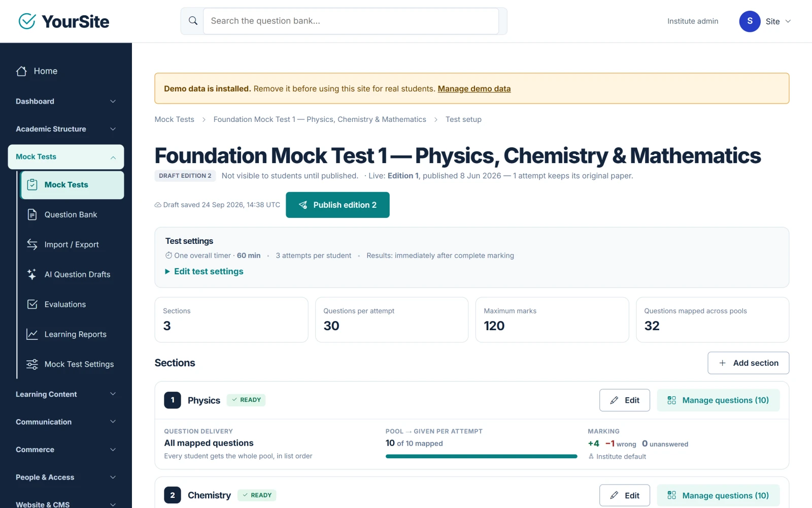The width and height of the screenshot is (812, 508).
Task: Click the Learning Reports chart icon
Action: pyautogui.click(x=32, y=334)
